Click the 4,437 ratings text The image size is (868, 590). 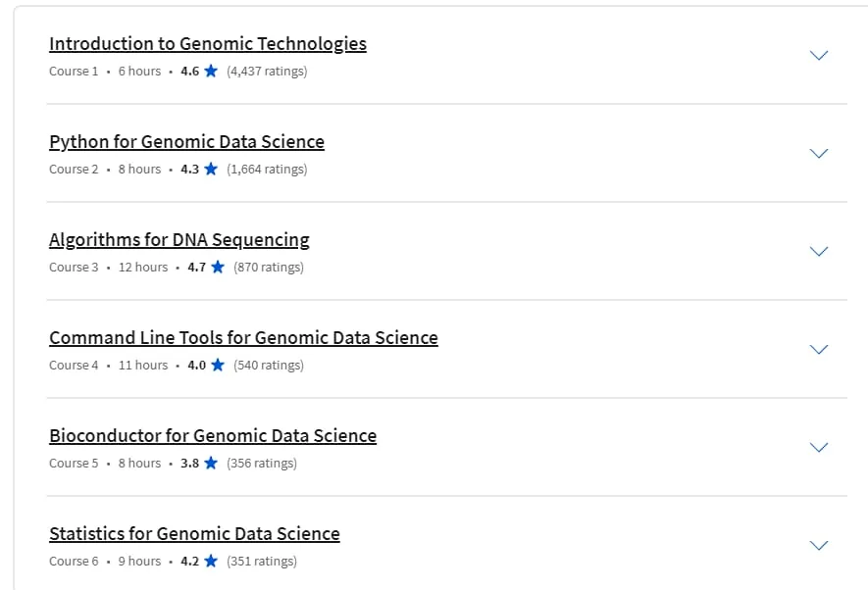(267, 72)
